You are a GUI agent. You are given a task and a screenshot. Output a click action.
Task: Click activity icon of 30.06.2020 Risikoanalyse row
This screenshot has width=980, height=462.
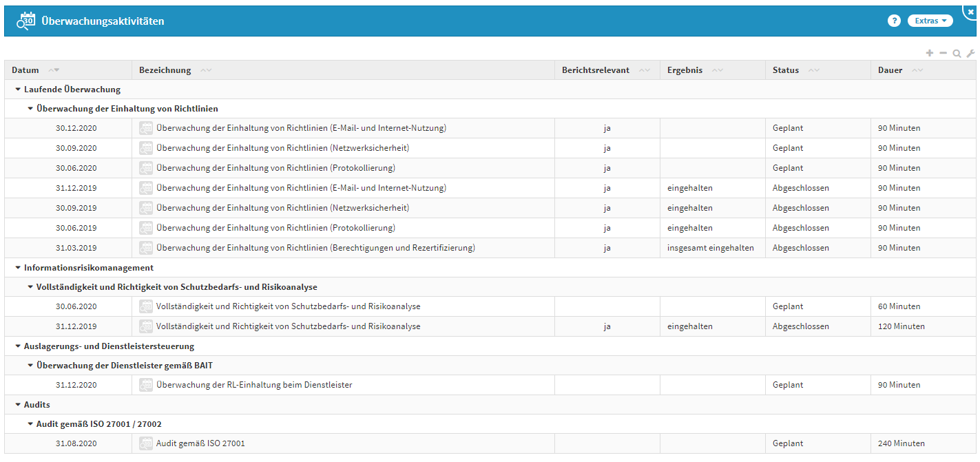[146, 306]
